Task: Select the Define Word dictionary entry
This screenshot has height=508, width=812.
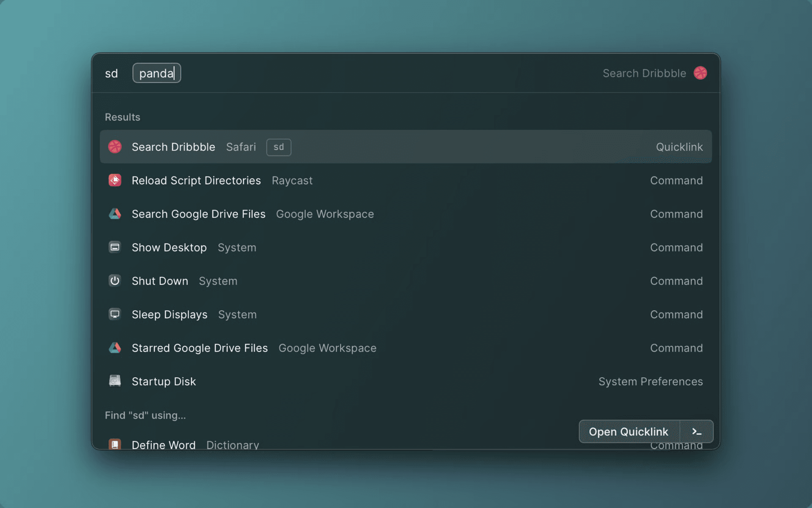Action: tap(164, 444)
